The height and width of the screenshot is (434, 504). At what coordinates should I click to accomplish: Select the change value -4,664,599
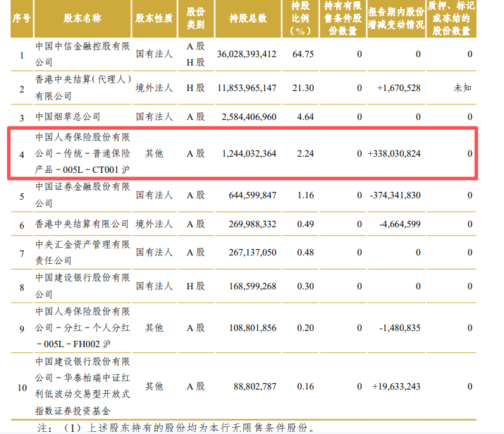[x=400, y=224]
